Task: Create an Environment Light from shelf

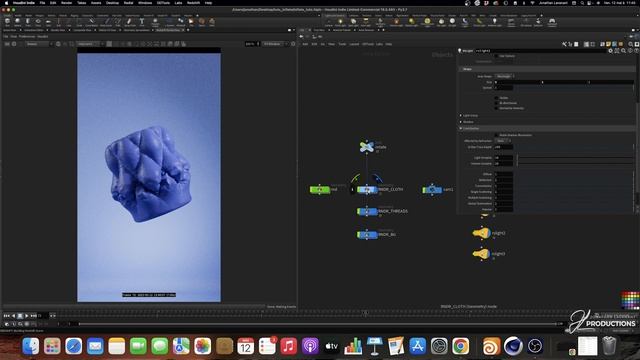Action: 427,22
